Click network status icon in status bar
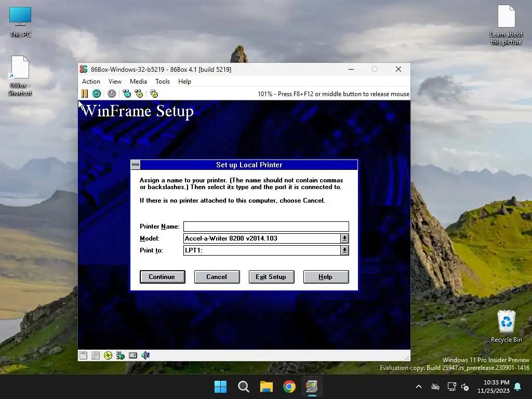 click(121, 355)
